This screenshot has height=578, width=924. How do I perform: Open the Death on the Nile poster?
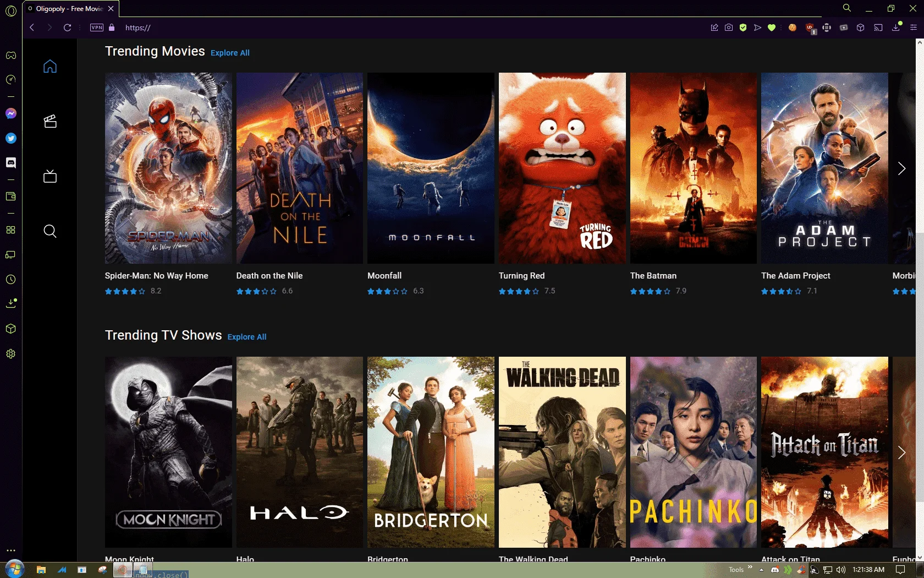[x=300, y=168]
